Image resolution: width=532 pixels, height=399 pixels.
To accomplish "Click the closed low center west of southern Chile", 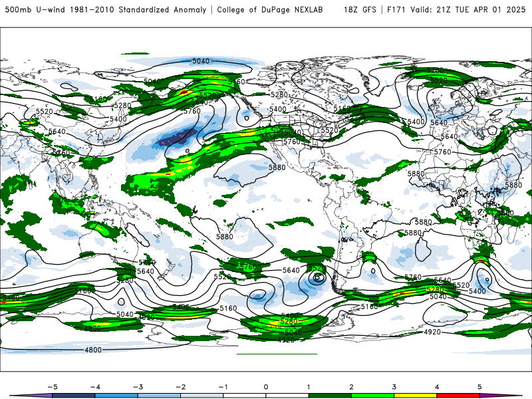I will pyautogui.click(x=317, y=278).
